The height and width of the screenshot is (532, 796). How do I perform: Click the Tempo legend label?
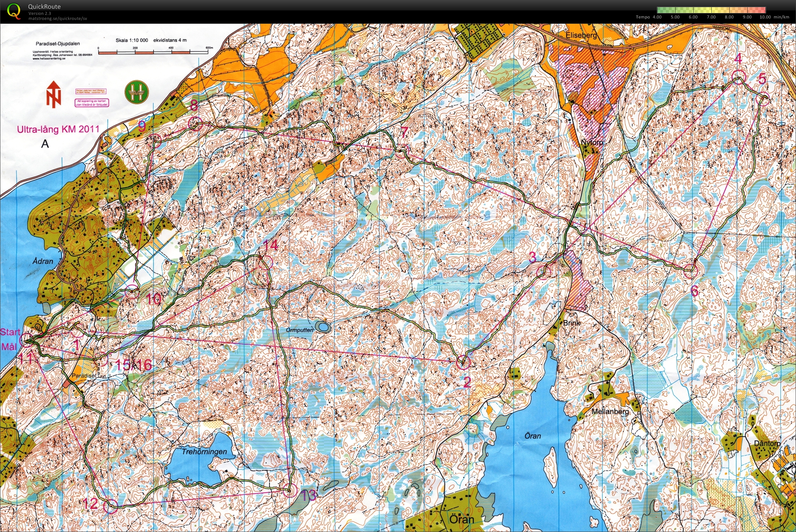643,17
